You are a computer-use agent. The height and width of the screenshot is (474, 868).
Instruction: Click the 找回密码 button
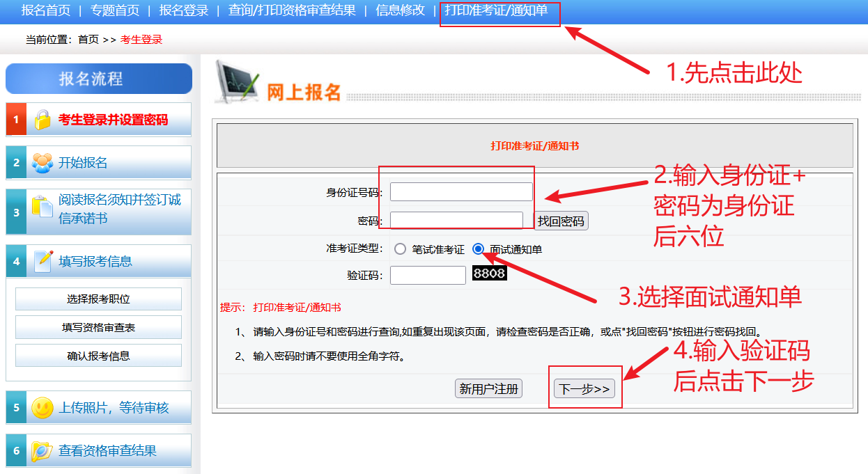[x=561, y=221]
